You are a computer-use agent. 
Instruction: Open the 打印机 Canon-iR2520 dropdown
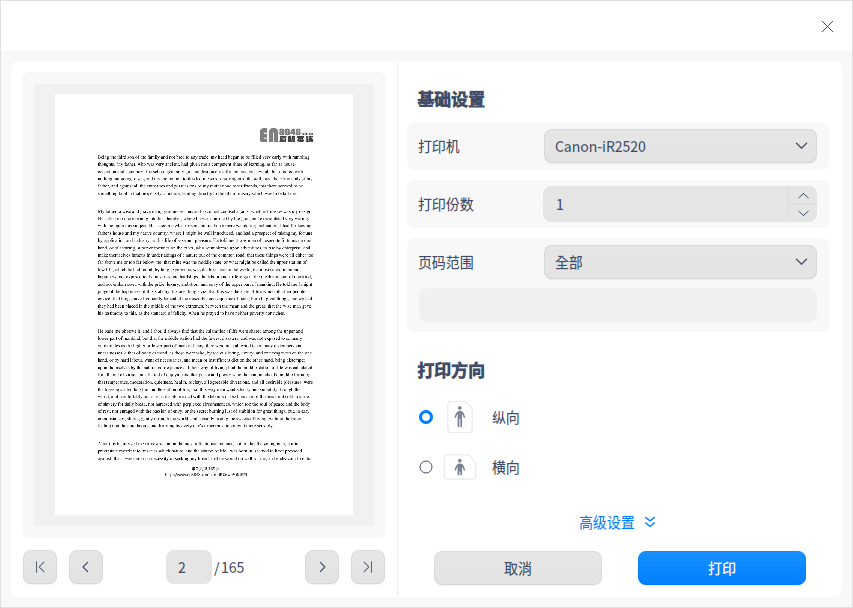680,146
